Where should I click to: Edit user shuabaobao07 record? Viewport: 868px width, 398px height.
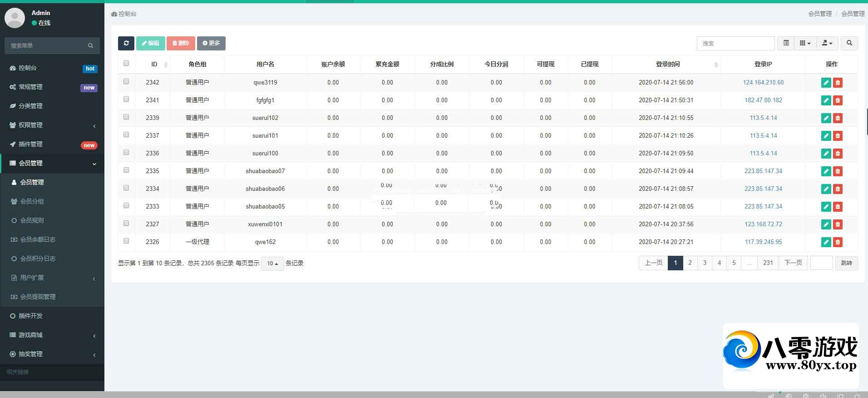point(826,171)
